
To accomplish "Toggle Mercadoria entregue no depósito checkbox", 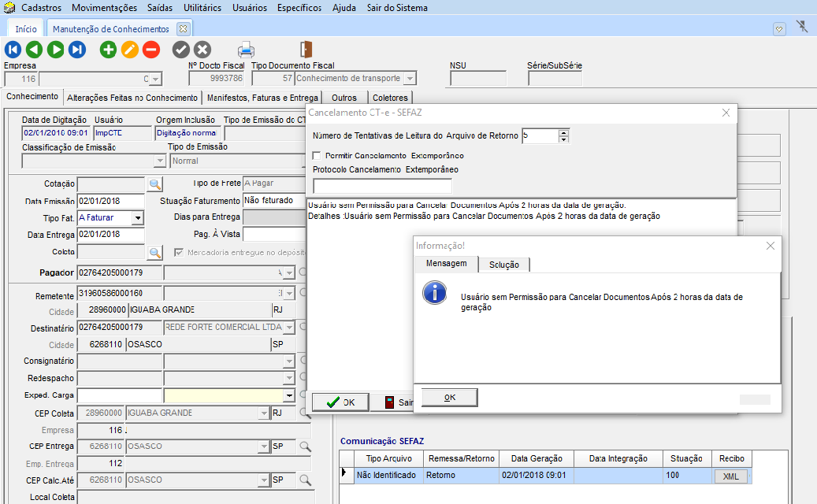I will click(179, 253).
